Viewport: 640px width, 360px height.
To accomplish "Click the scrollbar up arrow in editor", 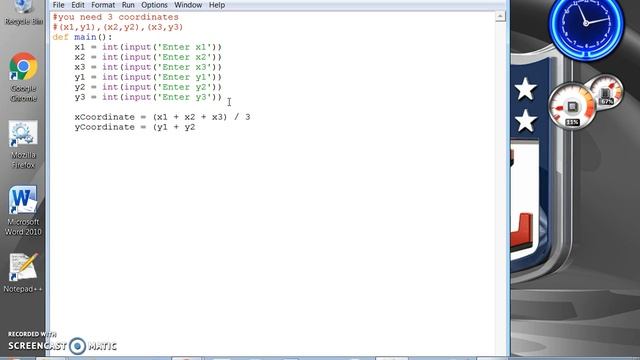I will (x=500, y=16).
